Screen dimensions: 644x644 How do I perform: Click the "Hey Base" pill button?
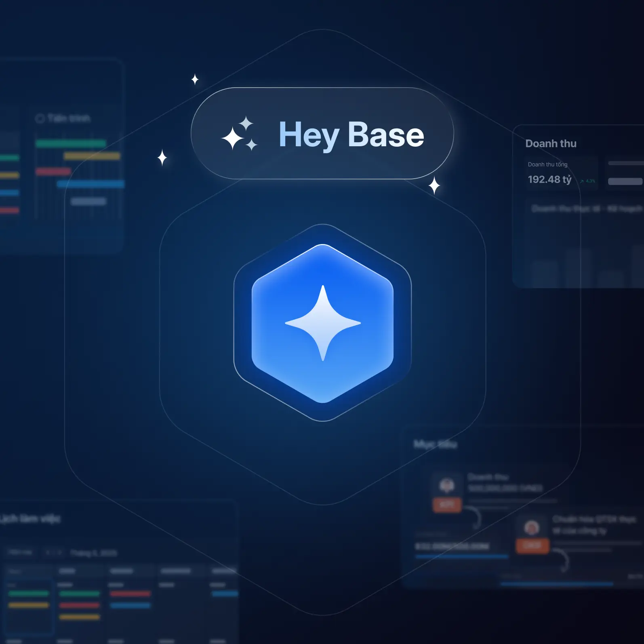[x=322, y=133]
